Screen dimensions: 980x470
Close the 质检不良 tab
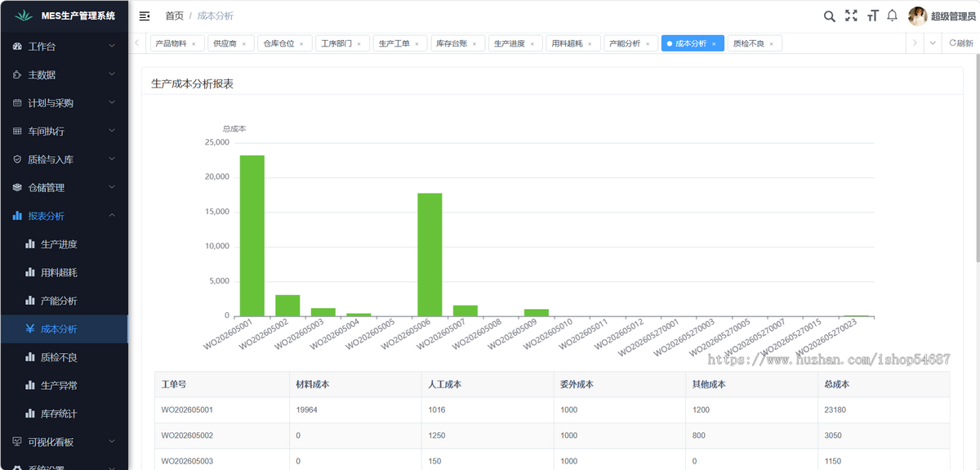(x=771, y=44)
